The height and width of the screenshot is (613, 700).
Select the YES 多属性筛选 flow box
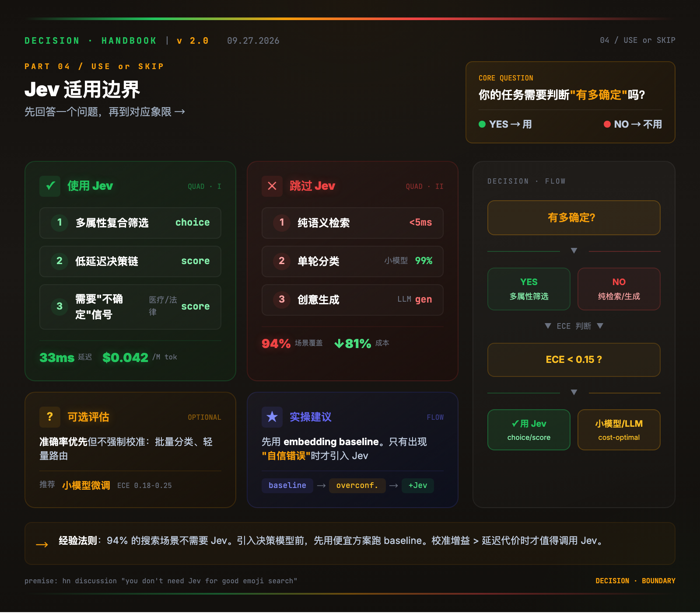pyautogui.click(x=529, y=289)
